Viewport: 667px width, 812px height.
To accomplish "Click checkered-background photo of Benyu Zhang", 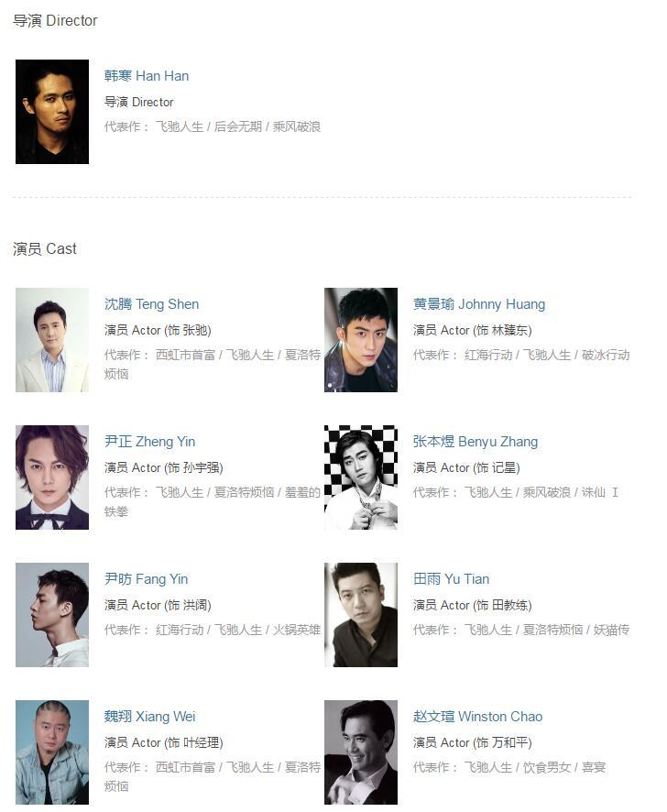I will (x=361, y=477).
